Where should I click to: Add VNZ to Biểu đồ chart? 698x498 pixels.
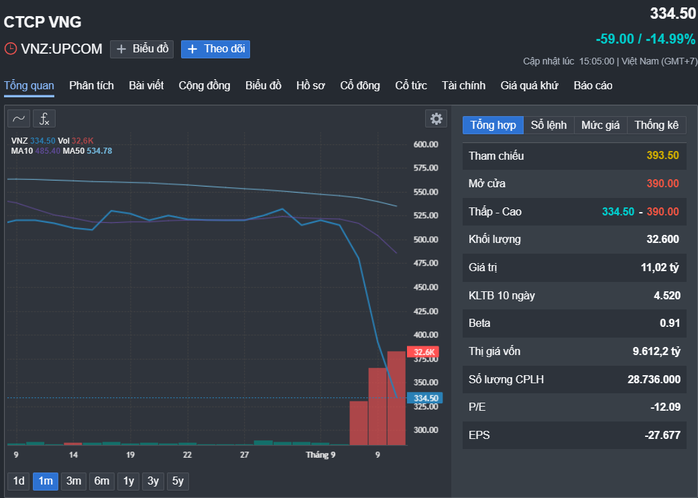(x=142, y=49)
